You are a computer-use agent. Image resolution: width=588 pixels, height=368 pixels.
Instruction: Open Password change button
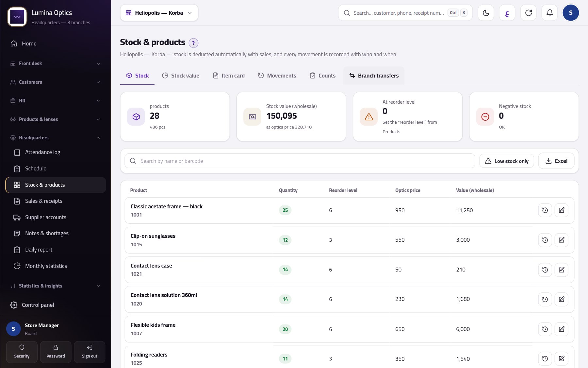pyautogui.click(x=56, y=352)
